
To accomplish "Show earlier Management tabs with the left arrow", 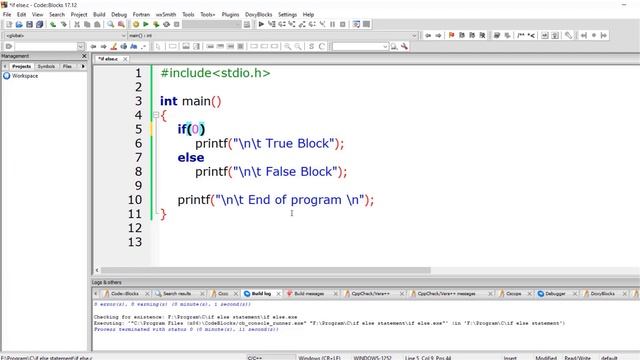I will [x=5, y=66].
